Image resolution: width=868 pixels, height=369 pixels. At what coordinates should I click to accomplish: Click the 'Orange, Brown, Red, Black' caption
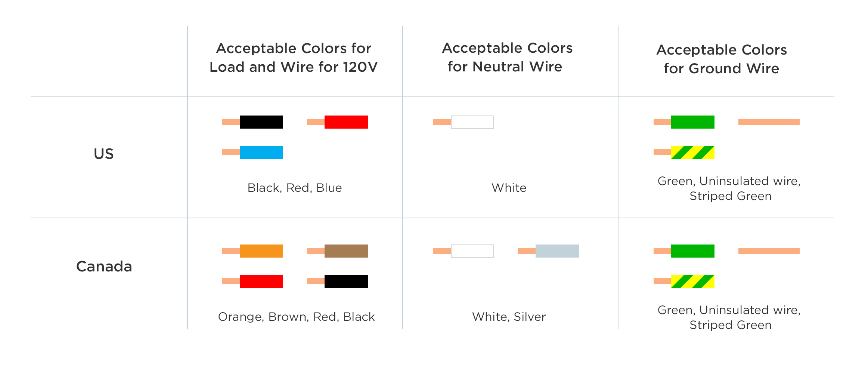pyautogui.click(x=296, y=317)
